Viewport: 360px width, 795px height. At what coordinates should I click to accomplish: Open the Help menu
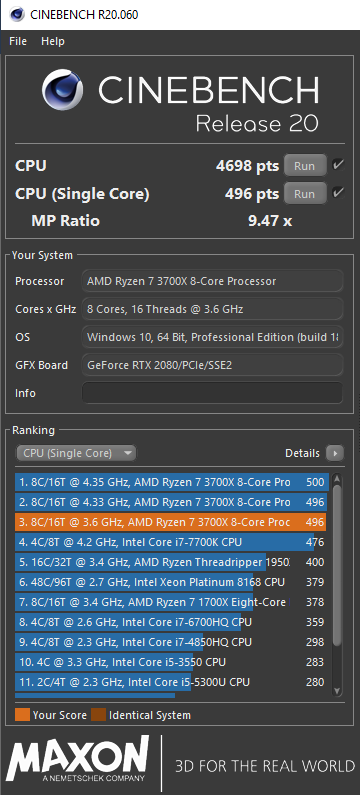[53, 41]
